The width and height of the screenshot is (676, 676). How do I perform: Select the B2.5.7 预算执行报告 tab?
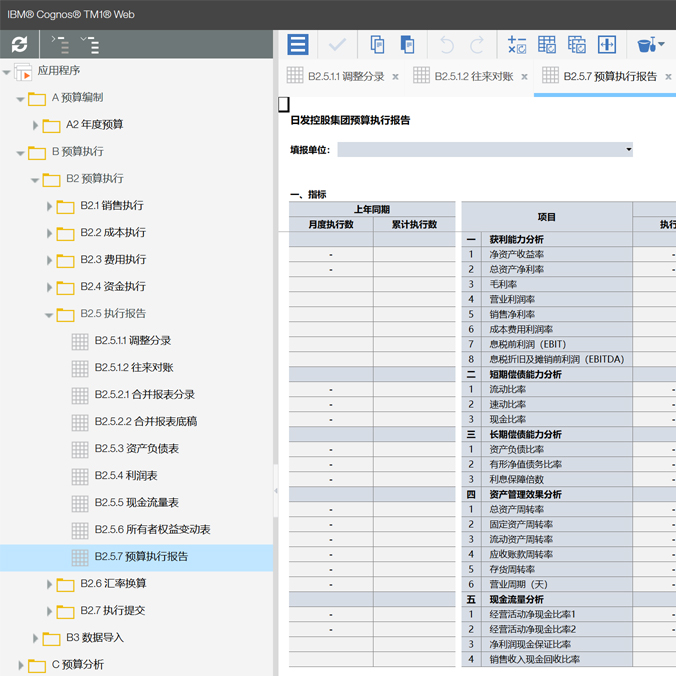point(610,77)
